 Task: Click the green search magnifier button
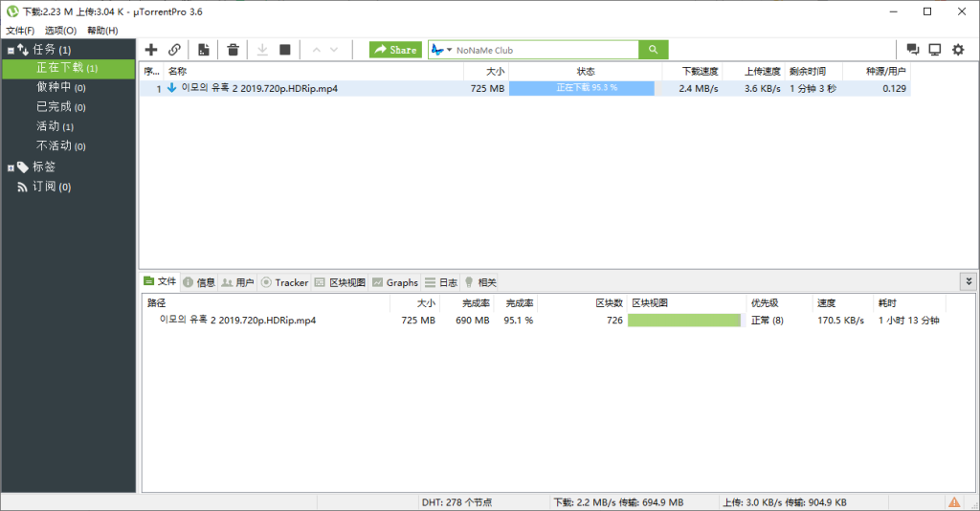(x=653, y=50)
